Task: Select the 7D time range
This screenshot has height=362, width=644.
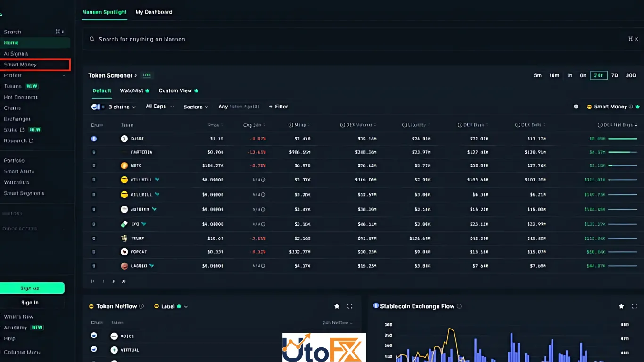Action: pyautogui.click(x=615, y=75)
